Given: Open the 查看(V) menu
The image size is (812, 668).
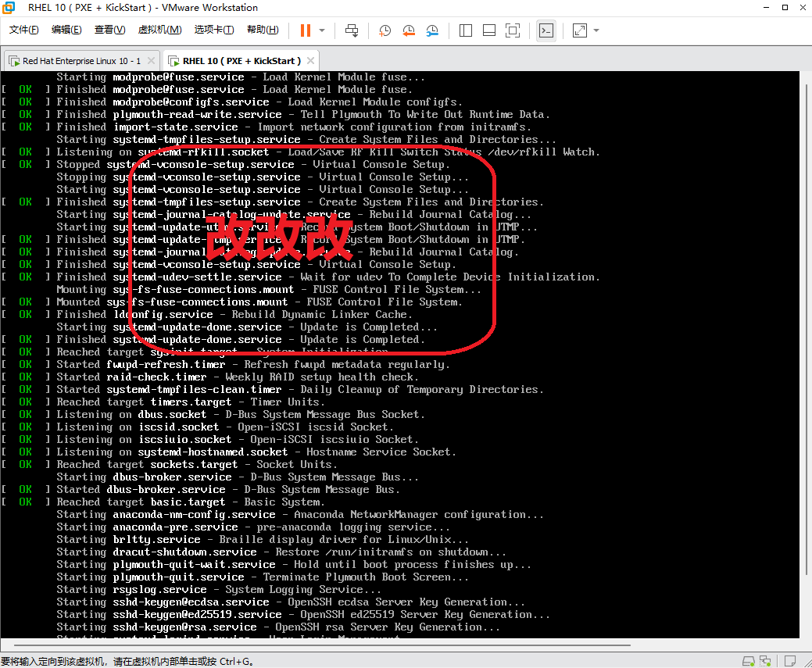Looking at the screenshot, I should coord(109,30).
